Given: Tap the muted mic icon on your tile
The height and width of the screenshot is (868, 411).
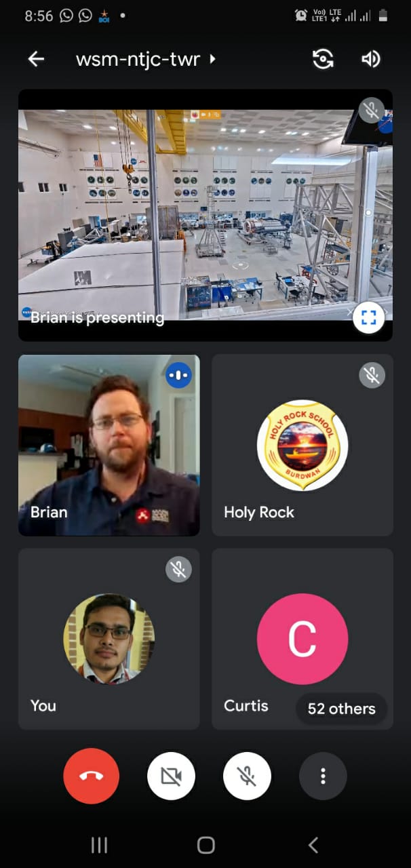Looking at the screenshot, I should (179, 570).
